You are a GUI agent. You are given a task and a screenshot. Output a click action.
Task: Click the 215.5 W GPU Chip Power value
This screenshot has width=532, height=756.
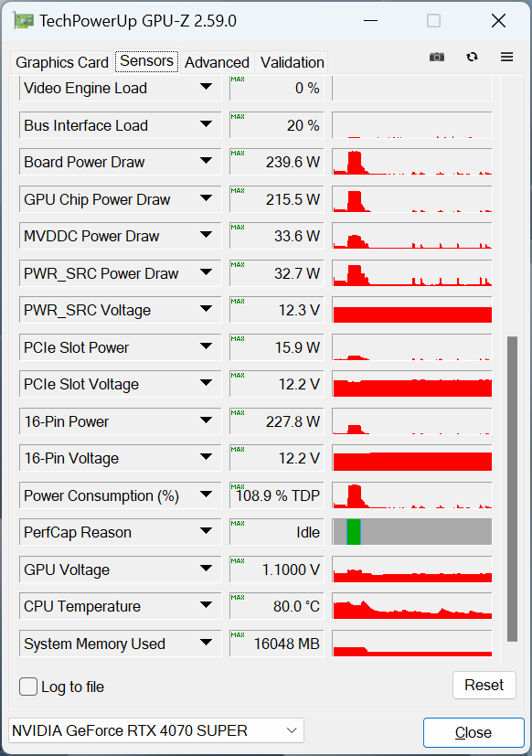277,199
